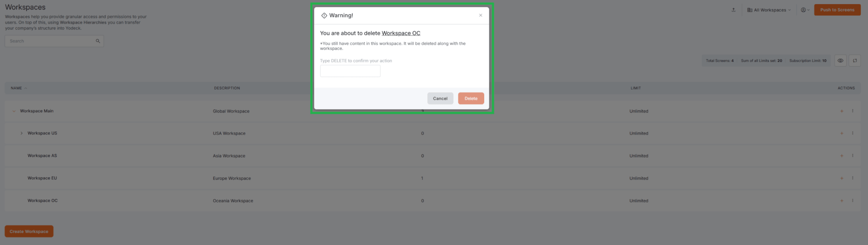Open three-dot menu for Workspace AS
Screen dimensions: 868x245
click(853, 155)
